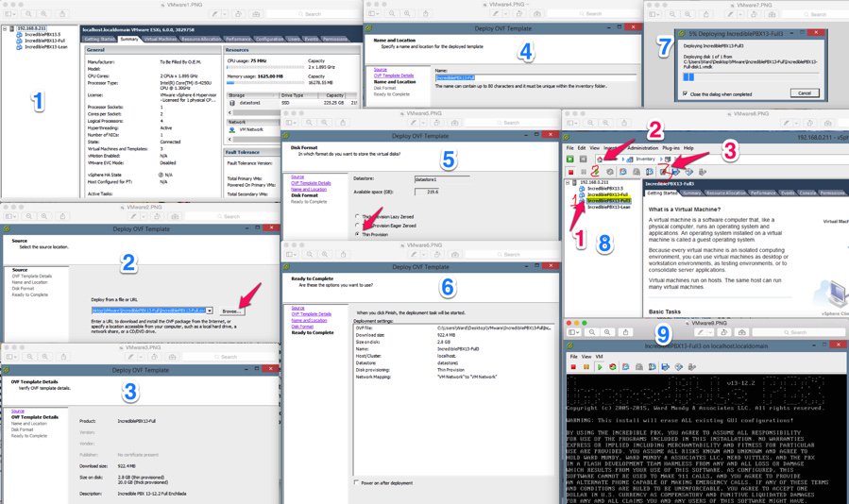Collapse 192.168.0.211 host tree in VMware8 window

click(568, 183)
